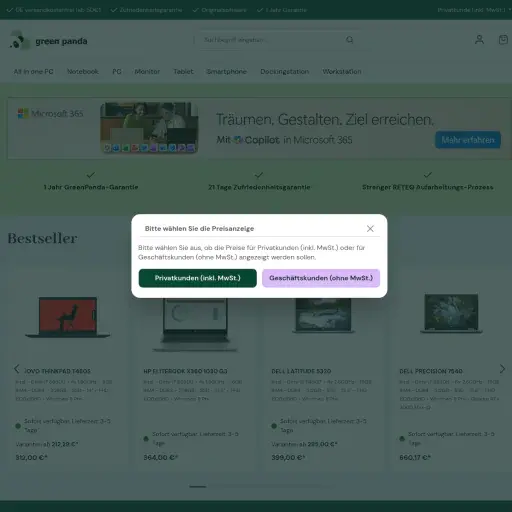
Task: Click the ThinkPad T480s product title
Action: coord(57,371)
